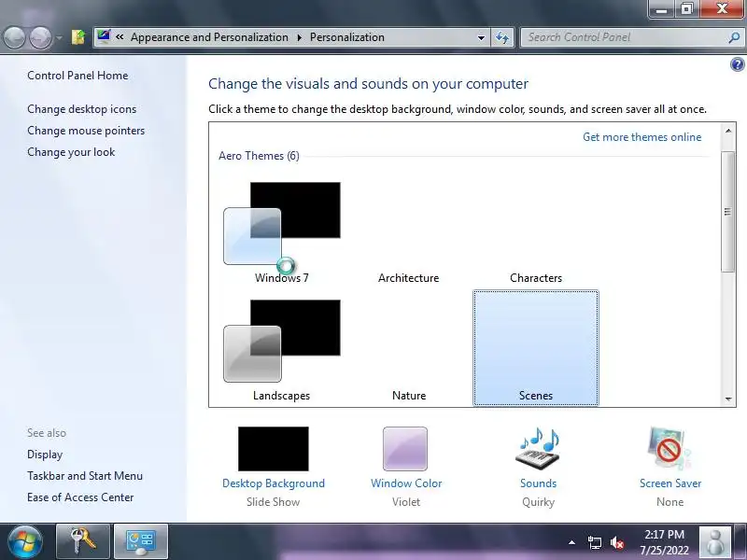Choose the Architecture theme

click(409, 278)
